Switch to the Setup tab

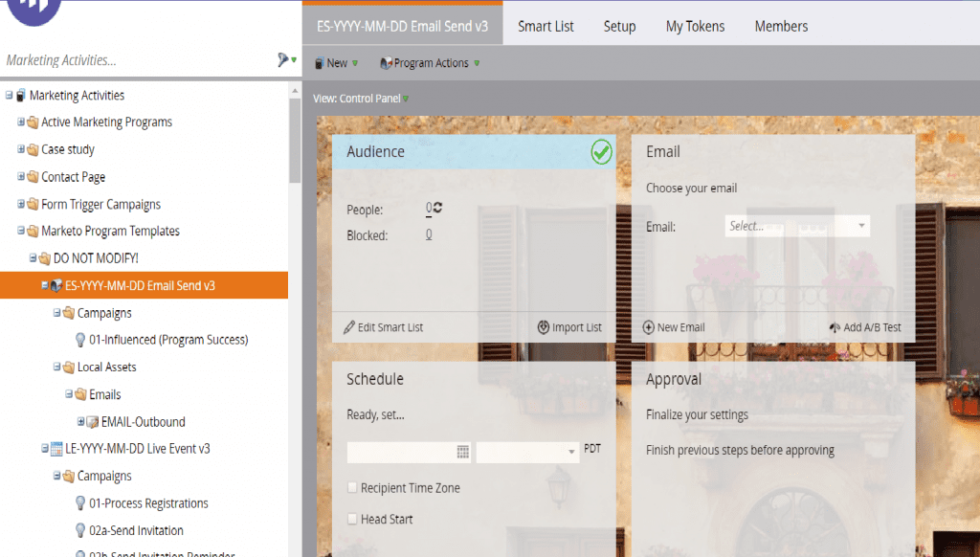619,26
